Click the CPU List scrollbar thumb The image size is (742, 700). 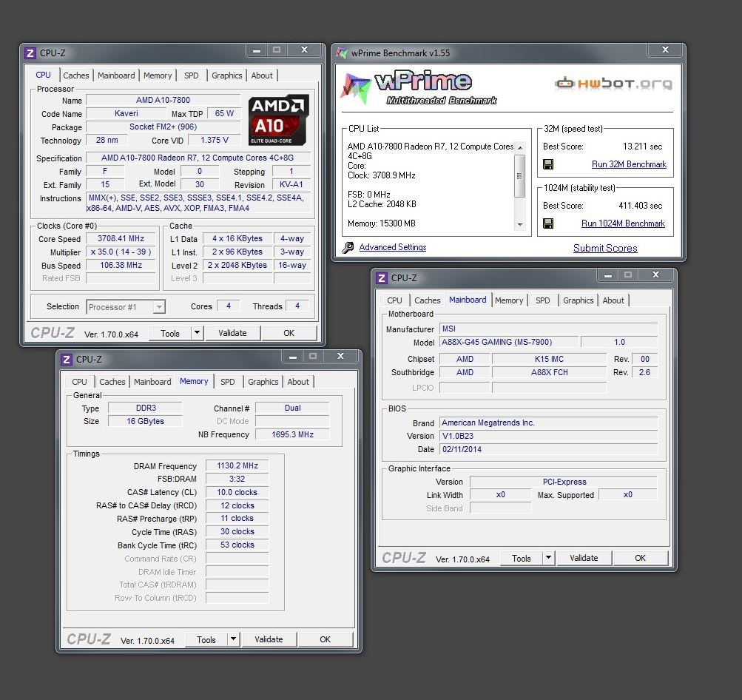[520, 175]
